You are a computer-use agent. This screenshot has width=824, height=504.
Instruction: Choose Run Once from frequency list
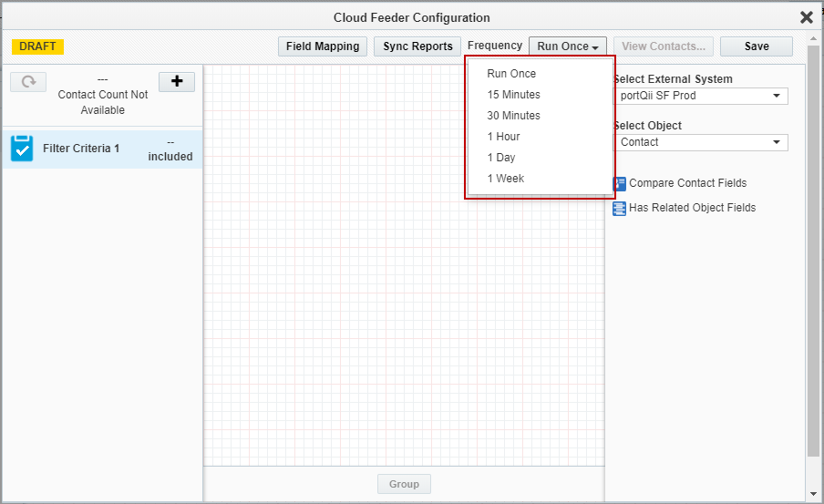(x=511, y=74)
